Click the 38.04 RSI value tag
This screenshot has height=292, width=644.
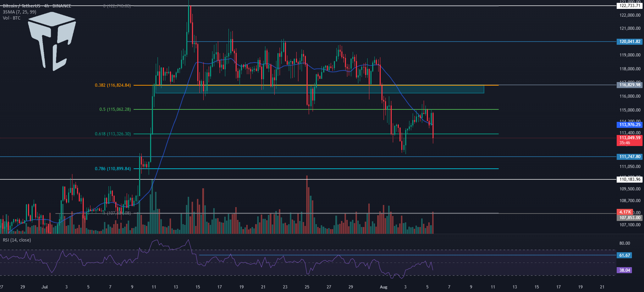click(624, 270)
